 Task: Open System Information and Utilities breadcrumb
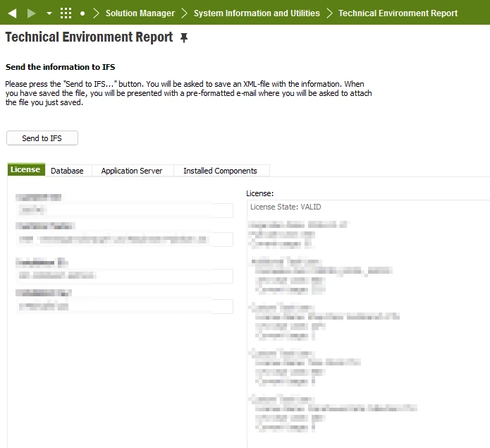coord(257,13)
